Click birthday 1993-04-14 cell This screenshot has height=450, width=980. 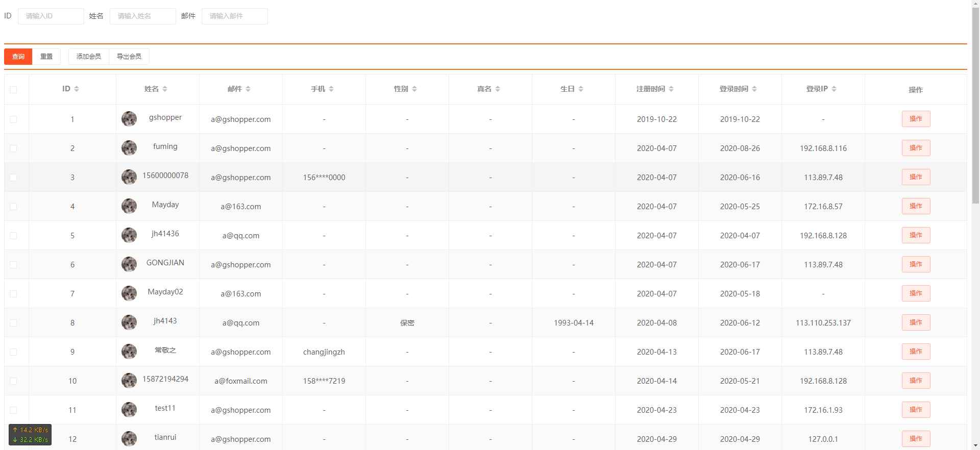(574, 323)
